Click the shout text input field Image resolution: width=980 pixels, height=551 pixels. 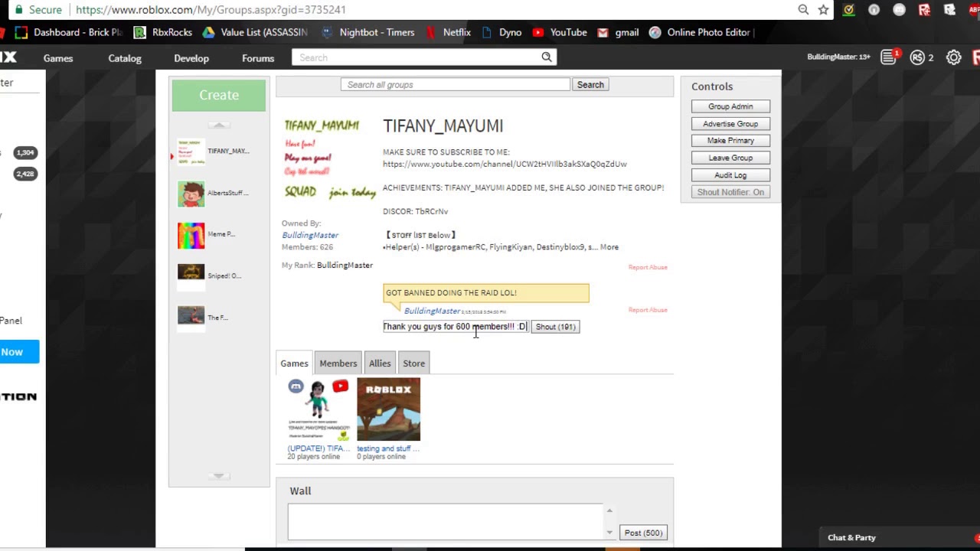click(456, 327)
